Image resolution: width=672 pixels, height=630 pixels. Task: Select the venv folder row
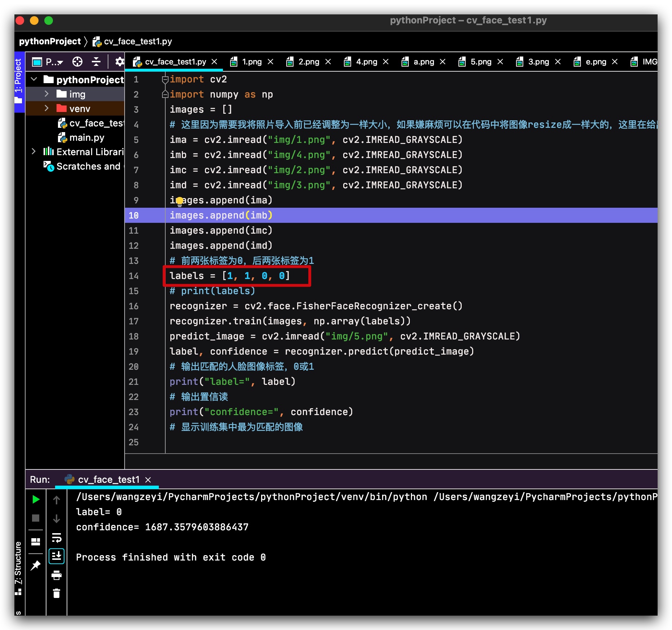click(x=75, y=108)
